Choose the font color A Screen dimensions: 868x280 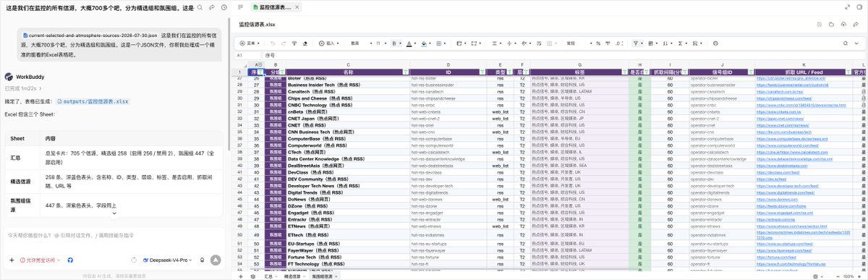409,43
